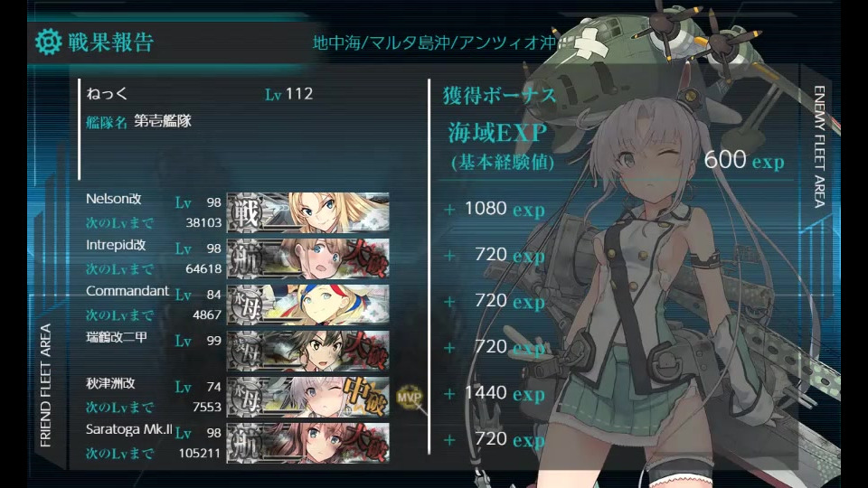Open the ENEMY FLEET AREA side tab

(820, 146)
